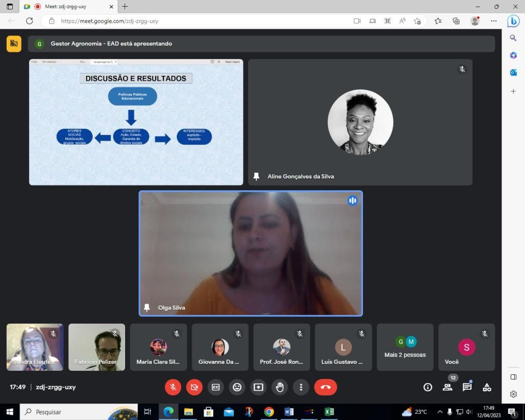Open the Word icon on the taskbar
The image size is (525, 420).
289,412
